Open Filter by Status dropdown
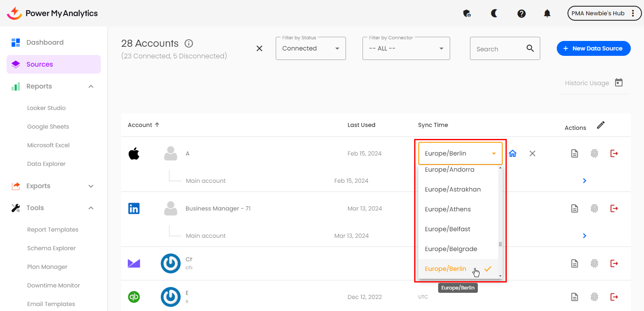 310,48
